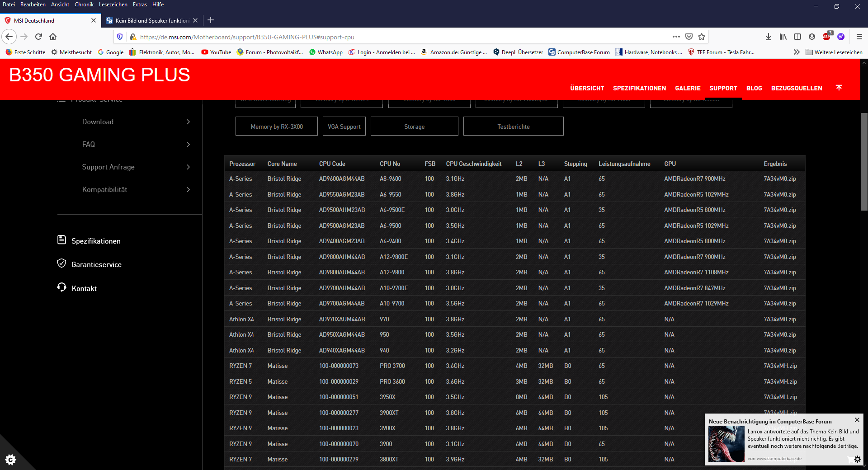Download 7A34vM0.zip for A8-9600

pos(780,179)
